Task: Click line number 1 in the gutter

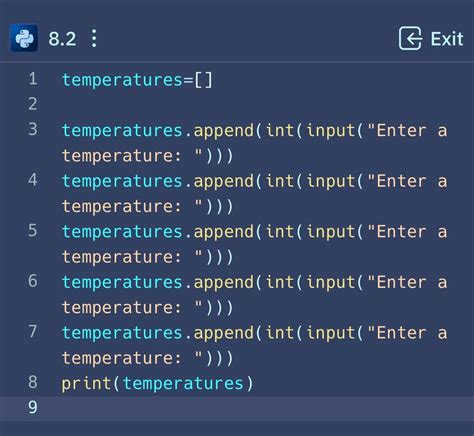Action: (33, 79)
